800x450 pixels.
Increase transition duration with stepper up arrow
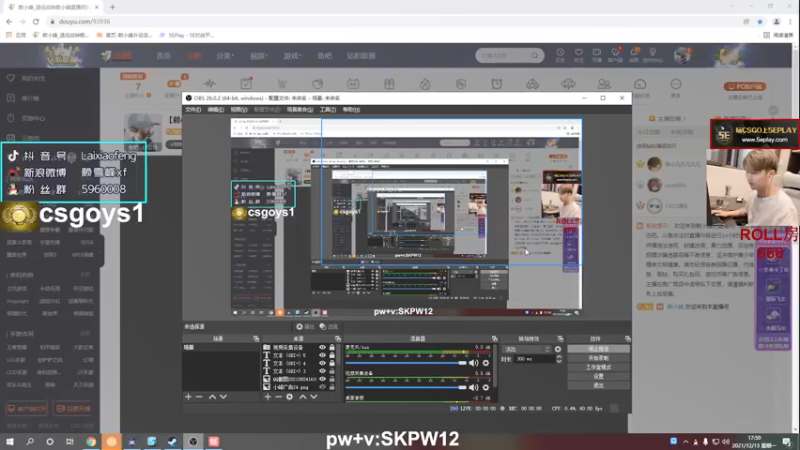click(x=559, y=357)
